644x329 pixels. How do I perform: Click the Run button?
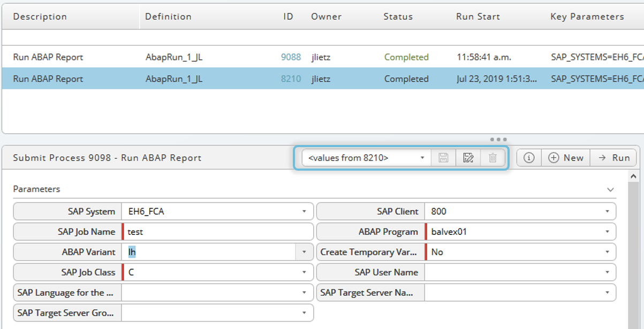coord(613,158)
